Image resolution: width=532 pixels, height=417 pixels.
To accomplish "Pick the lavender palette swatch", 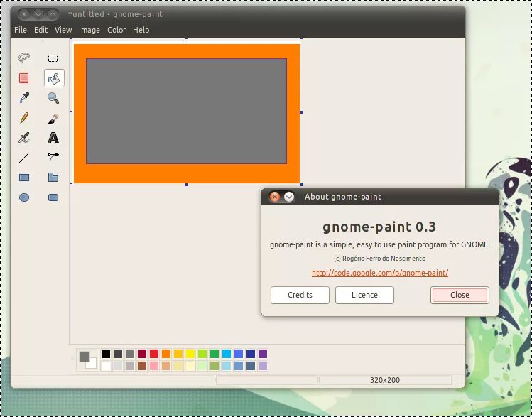I will coord(263,366).
